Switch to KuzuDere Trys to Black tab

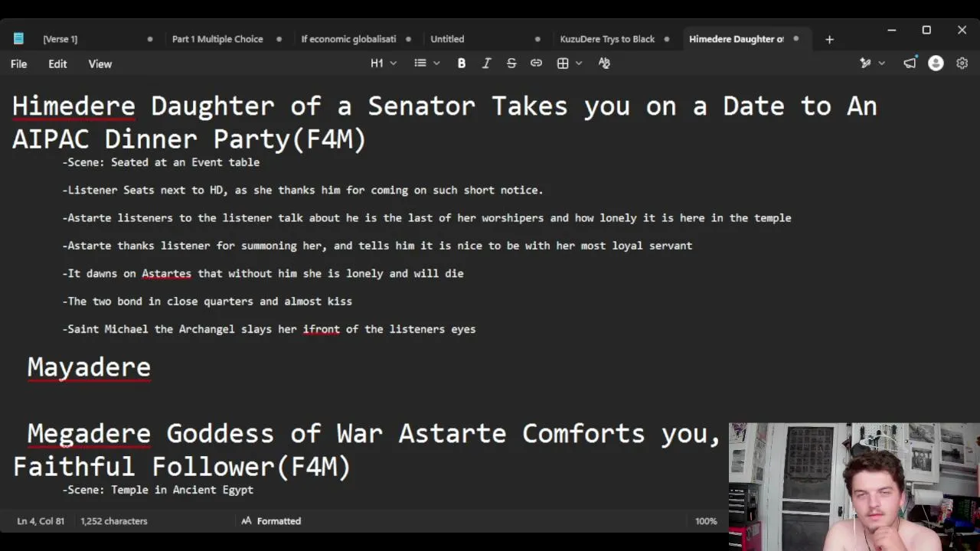pos(607,39)
